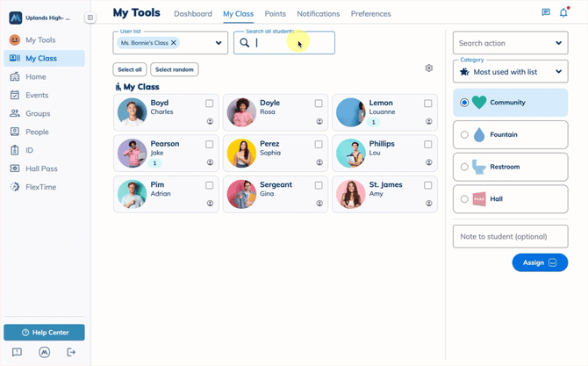Go to the Preferences tab
This screenshot has height=366, width=588.
tap(370, 14)
